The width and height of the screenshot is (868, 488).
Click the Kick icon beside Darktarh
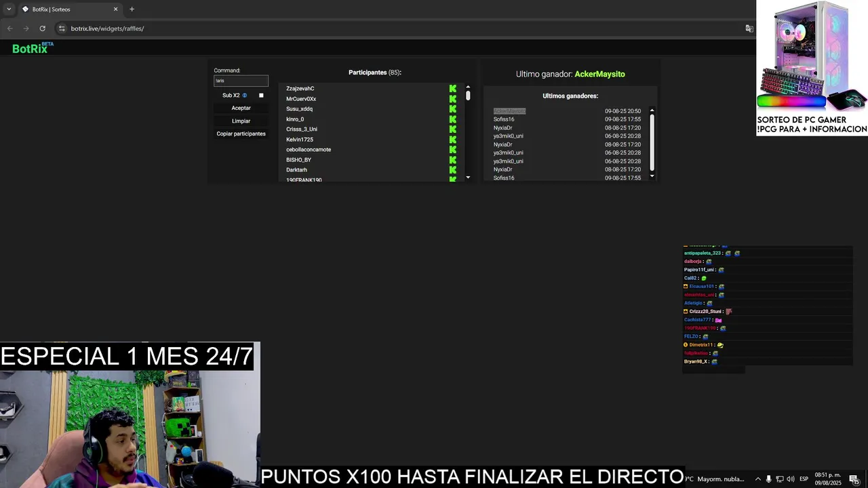click(452, 170)
